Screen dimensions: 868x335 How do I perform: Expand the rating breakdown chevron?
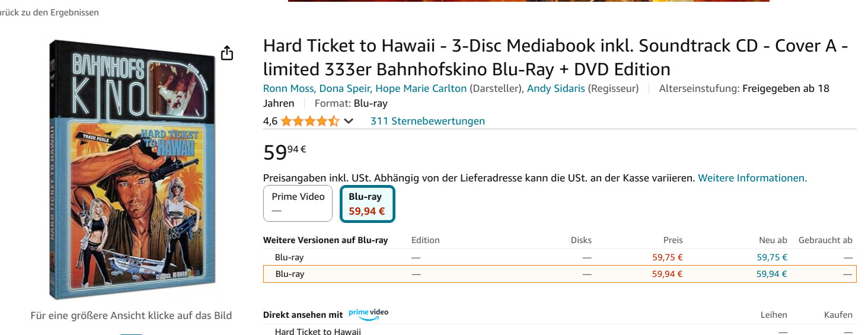pyautogui.click(x=349, y=121)
